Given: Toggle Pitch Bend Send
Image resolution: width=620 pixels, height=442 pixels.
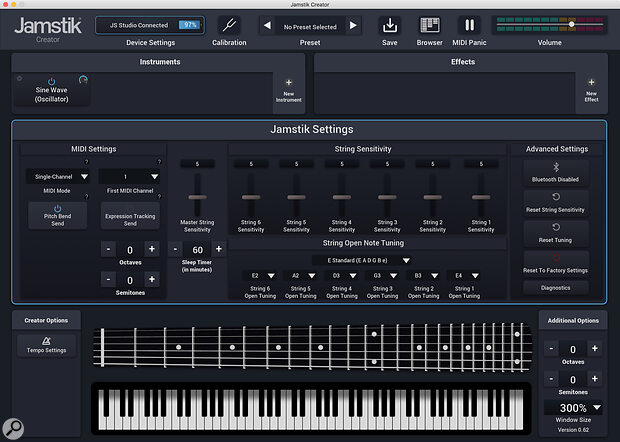Looking at the screenshot, I should pyautogui.click(x=57, y=215).
